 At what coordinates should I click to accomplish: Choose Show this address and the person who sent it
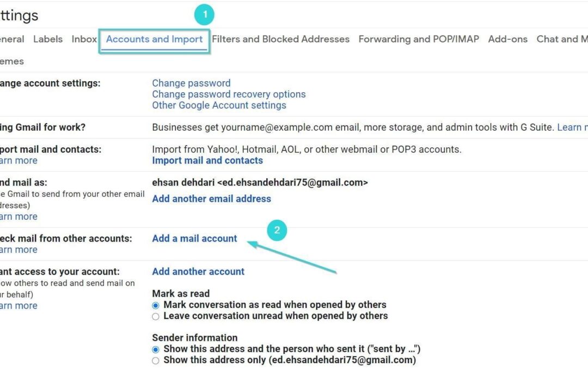click(x=156, y=349)
